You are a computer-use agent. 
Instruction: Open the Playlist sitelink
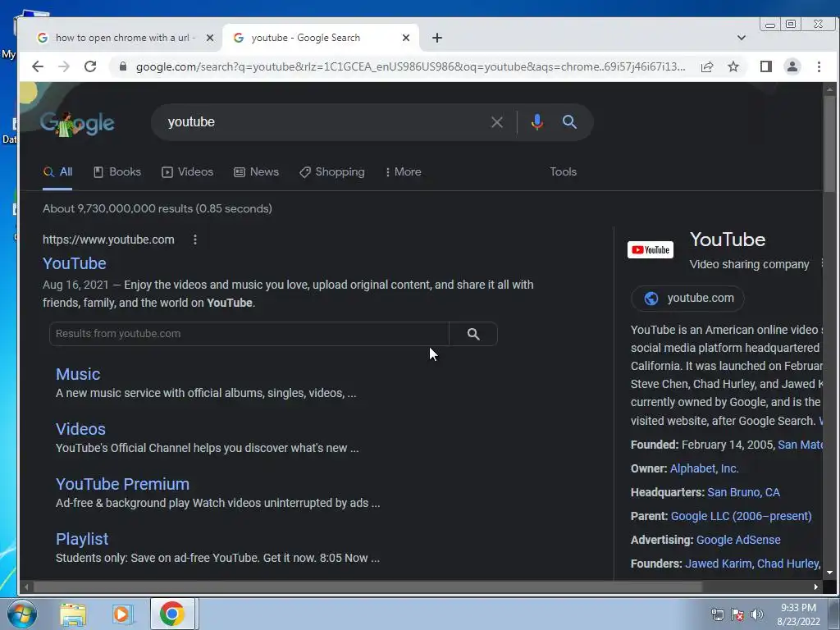pos(82,539)
